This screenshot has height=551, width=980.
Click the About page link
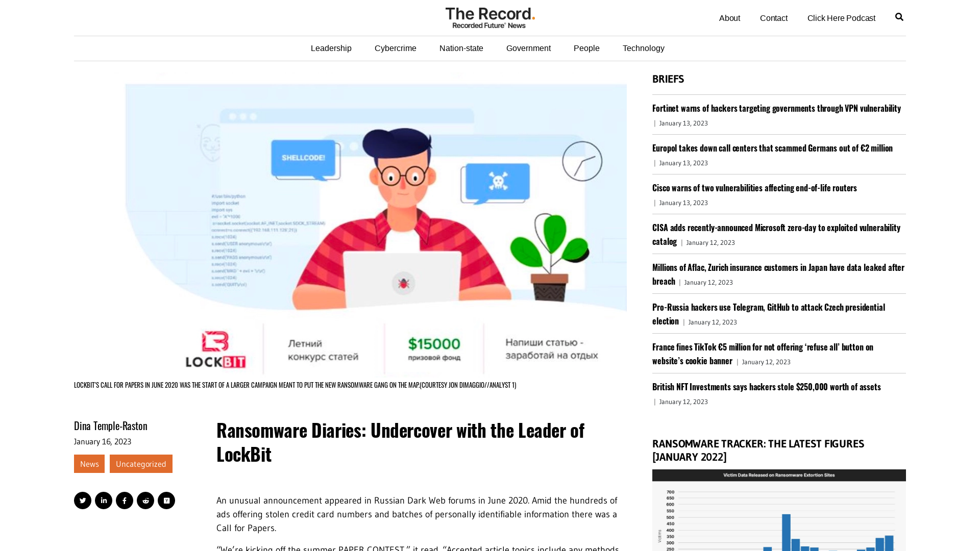[x=729, y=18]
